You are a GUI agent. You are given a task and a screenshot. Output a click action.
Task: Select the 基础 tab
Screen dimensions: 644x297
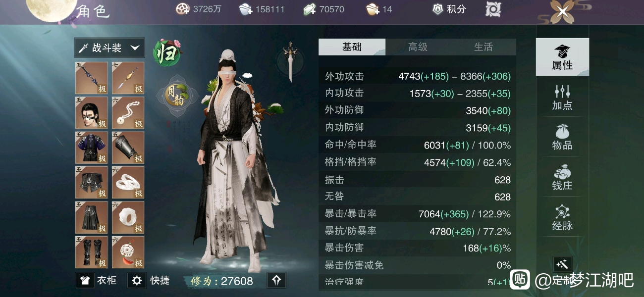(x=352, y=47)
